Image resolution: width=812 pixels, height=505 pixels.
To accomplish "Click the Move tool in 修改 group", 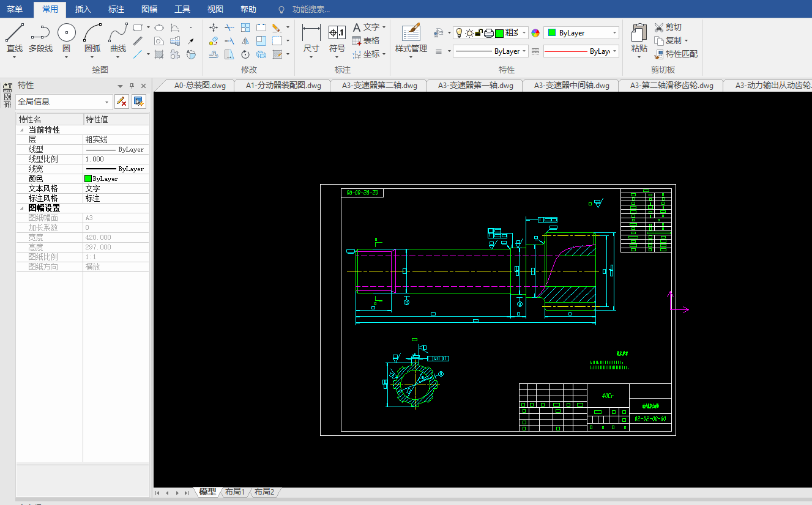I will click(x=214, y=28).
